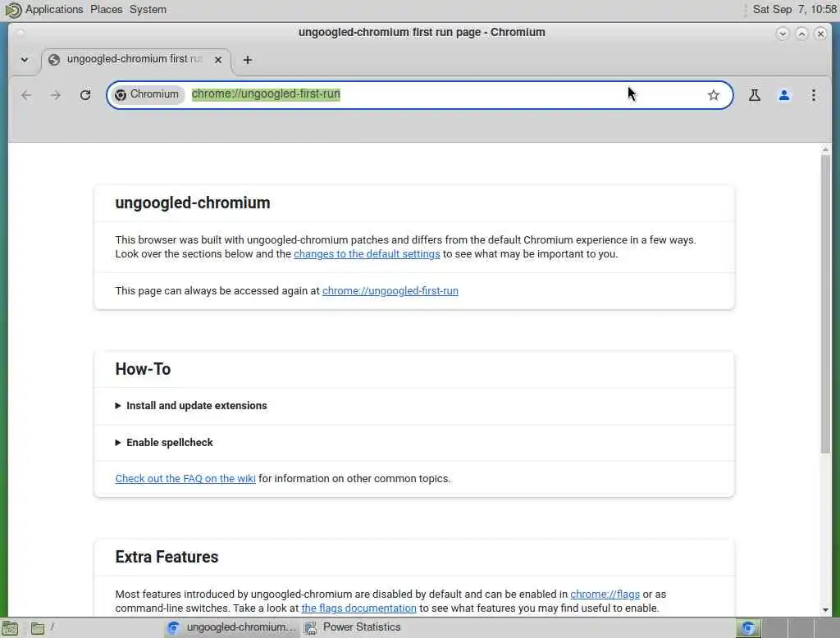The height and width of the screenshot is (638, 840).
Task: Switch to Power Statistics taskbar window
Action: click(x=353, y=627)
